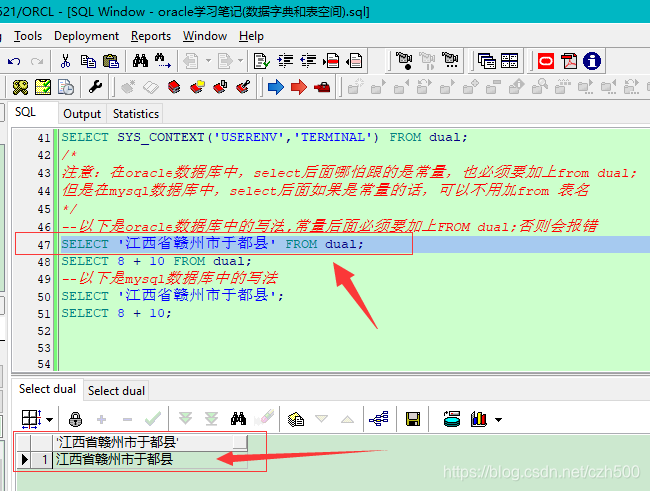Viewport: 650px width, 491px height.
Task: Open the Tools menu
Action: (x=28, y=36)
